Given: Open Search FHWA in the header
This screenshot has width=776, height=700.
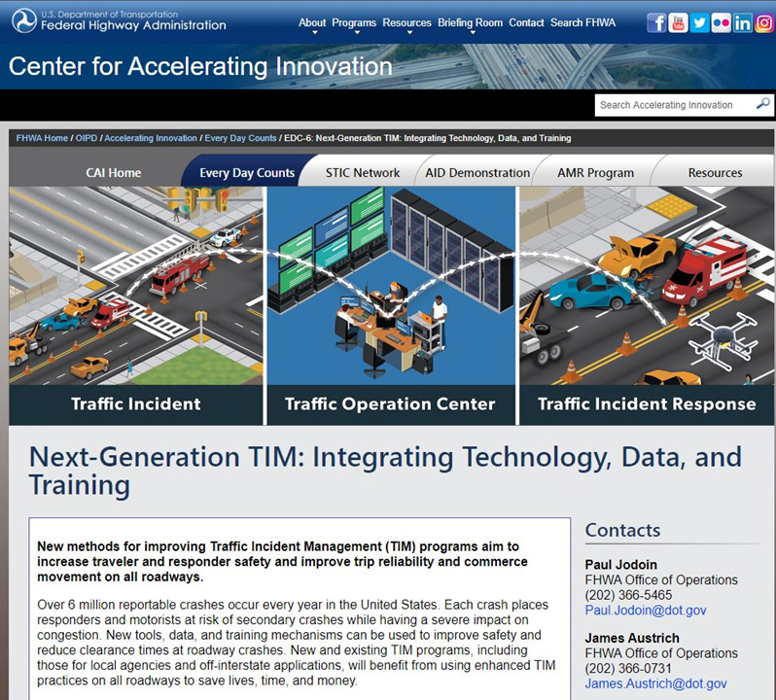Looking at the screenshot, I should (x=583, y=22).
